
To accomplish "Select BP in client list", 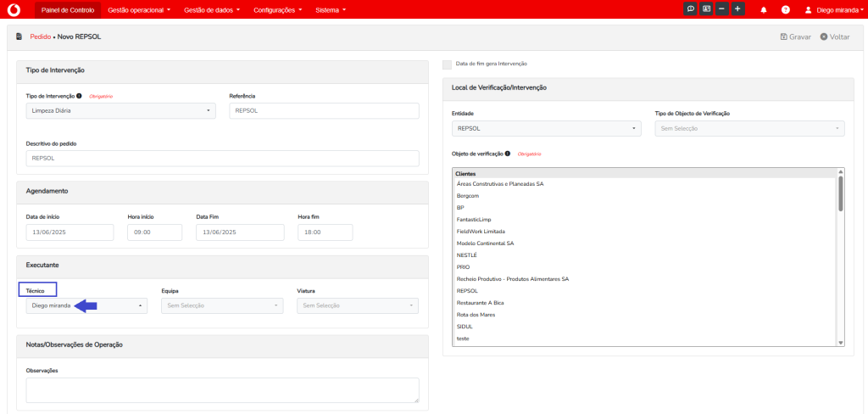I will pos(460,207).
